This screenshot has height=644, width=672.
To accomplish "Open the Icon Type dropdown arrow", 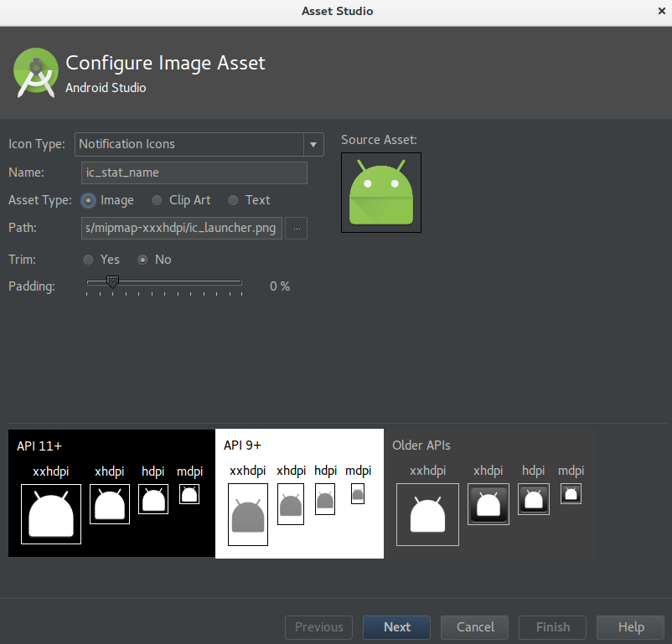I will 313,144.
